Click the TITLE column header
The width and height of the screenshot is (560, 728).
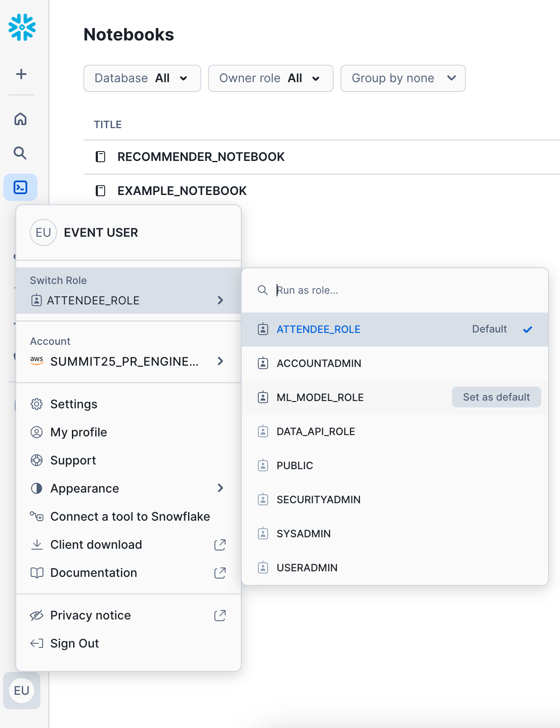click(x=108, y=125)
